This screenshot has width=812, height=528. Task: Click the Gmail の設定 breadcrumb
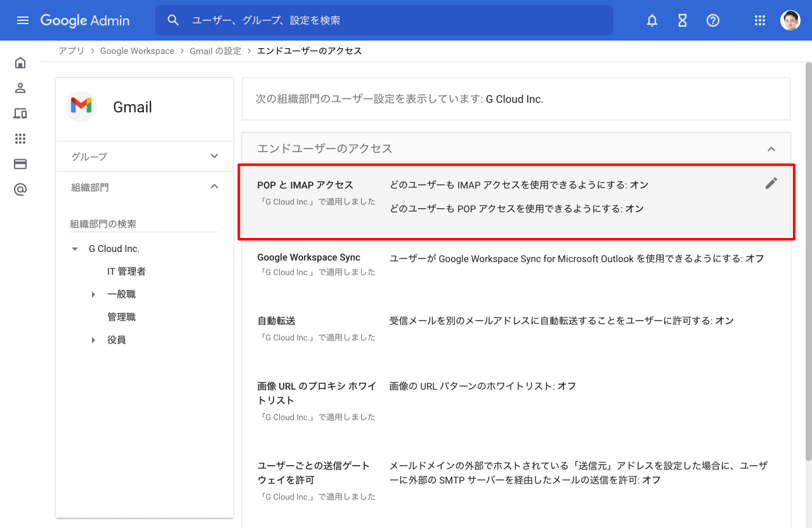point(216,51)
